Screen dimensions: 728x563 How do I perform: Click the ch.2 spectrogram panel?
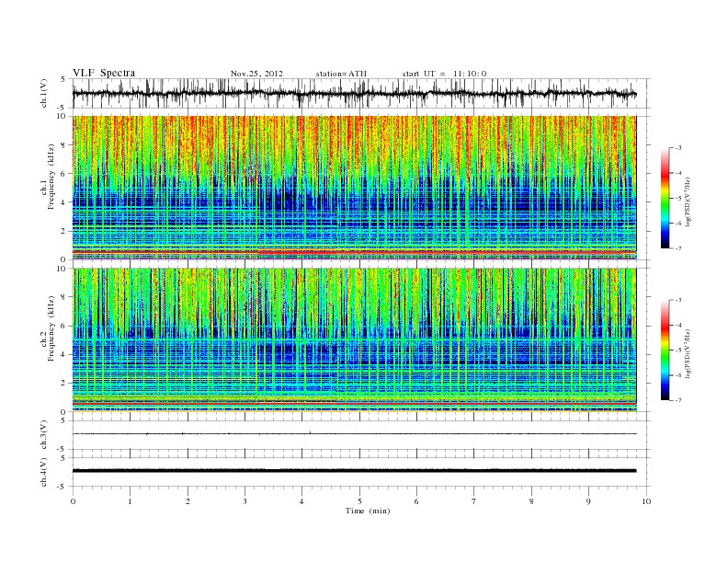[354, 340]
